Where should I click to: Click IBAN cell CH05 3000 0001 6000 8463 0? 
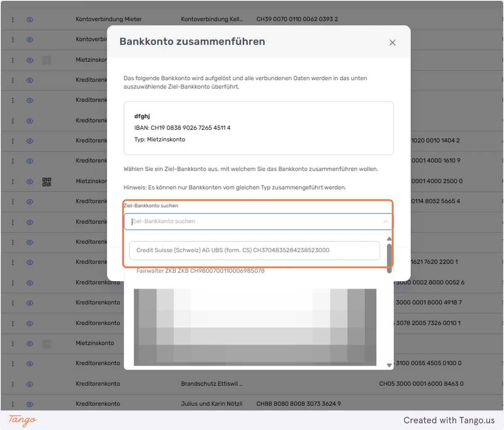point(421,384)
